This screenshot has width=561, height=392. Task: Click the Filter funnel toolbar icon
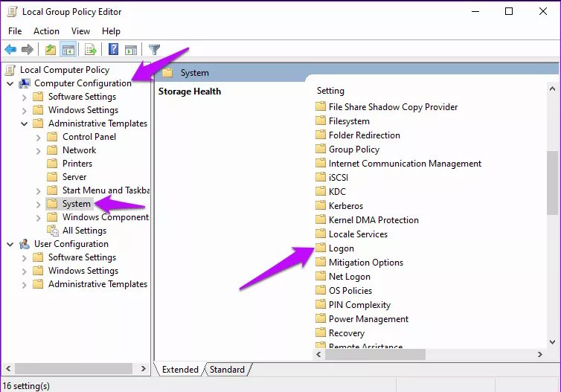click(x=154, y=49)
